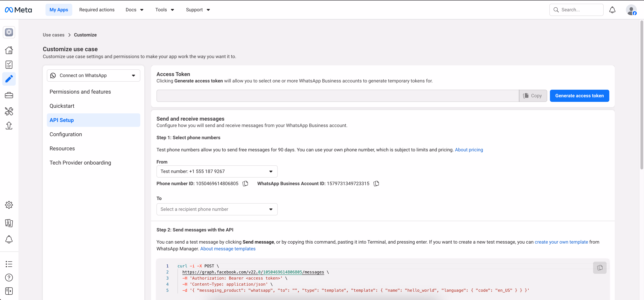Select Configuration in the side menu
The image size is (644, 300).
point(66,134)
